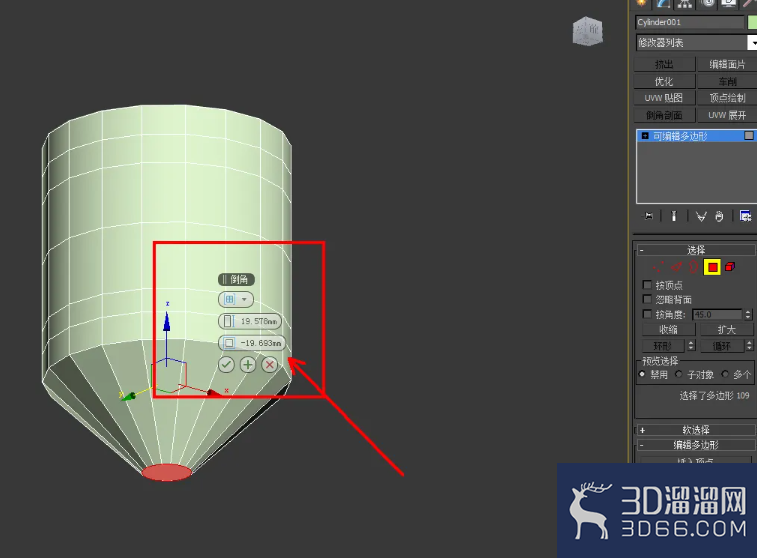Image resolution: width=757 pixels, height=558 pixels.
Task: Click the gray square beside 可编辑多边形
Action: (x=749, y=136)
